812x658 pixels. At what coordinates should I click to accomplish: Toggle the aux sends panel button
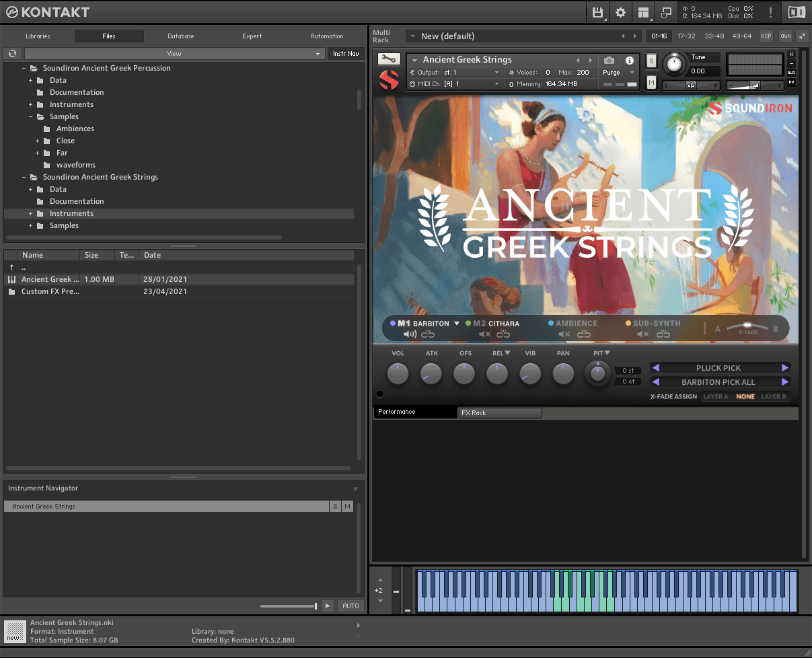click(x=785, y=36)
